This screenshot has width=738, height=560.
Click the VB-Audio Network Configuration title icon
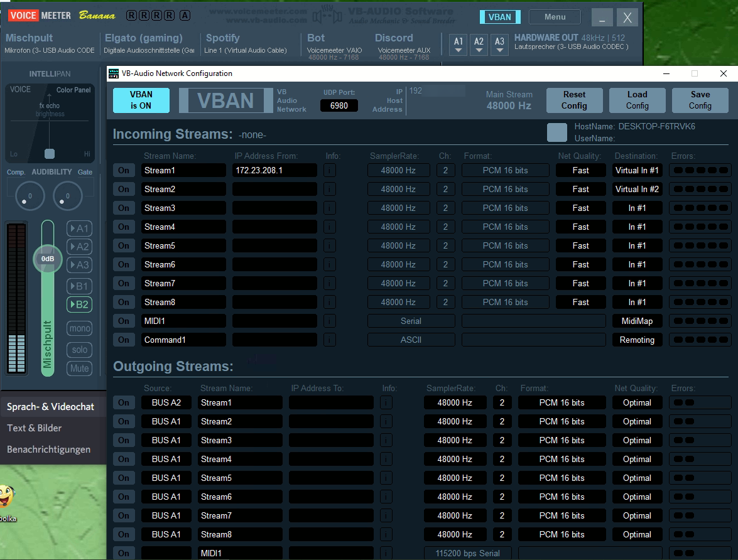click(x=114, y=73)
